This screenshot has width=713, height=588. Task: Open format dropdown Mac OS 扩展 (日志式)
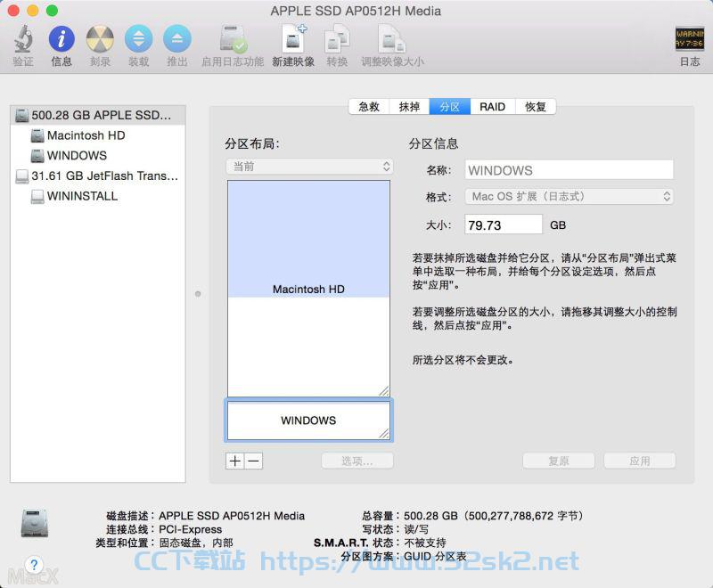(569, 196)
